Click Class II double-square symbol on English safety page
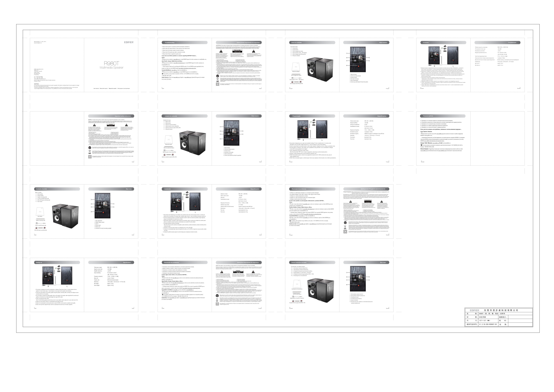The image size is (554, 392). point(90,157)
